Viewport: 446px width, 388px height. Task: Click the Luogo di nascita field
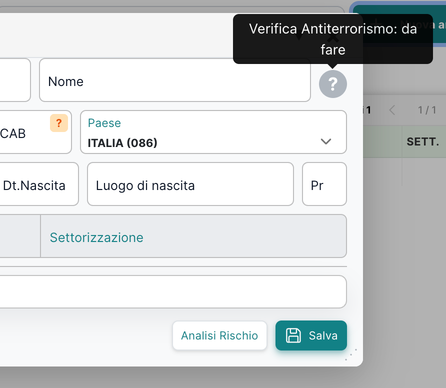point(190,184)
